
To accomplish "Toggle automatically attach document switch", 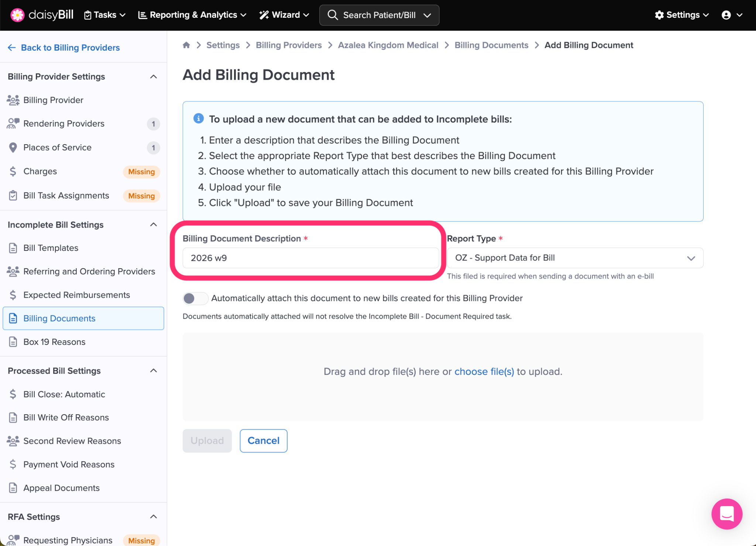I will (195, 298).
